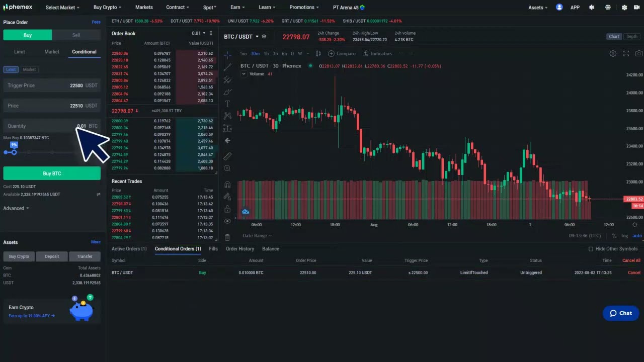Toggle percent scale on the chart
The width and height of the screenshot is (644, 362).
pyautogui.click(x=614, y=236)
